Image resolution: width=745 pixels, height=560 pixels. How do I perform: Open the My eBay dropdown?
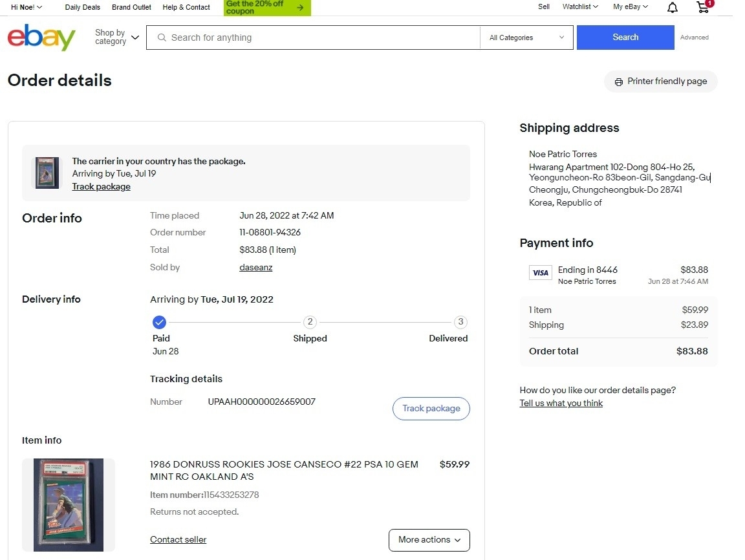pos(631,6)
